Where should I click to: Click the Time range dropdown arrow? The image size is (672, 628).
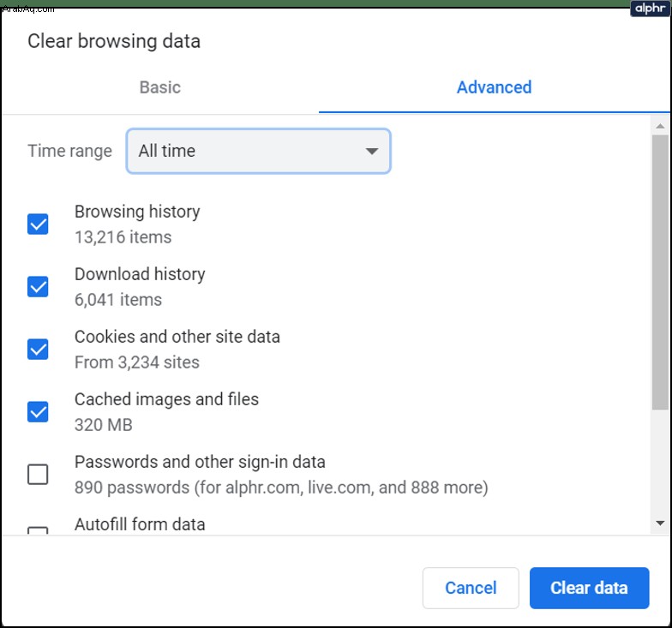[x=372, y=151]
